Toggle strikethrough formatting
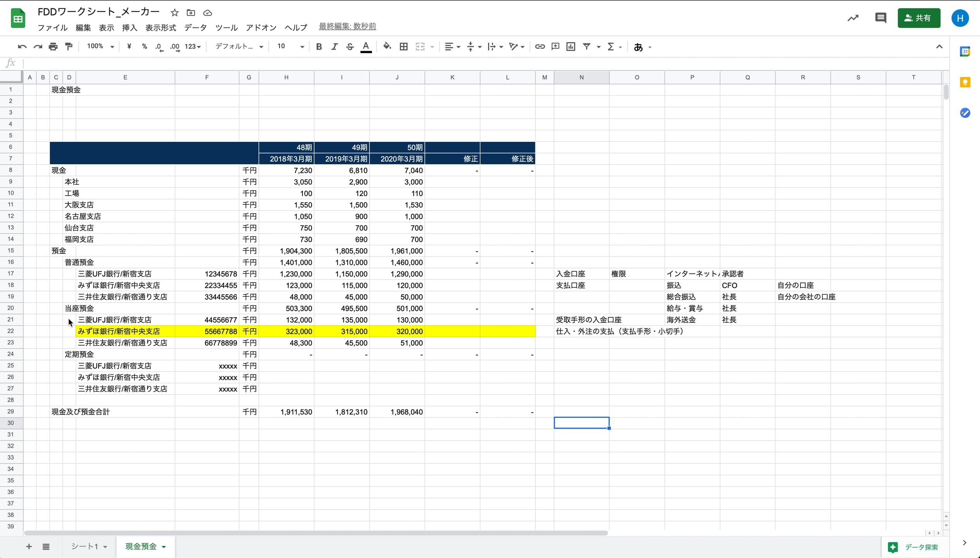The width and height of the screenshot is (980, 558). point(350,47)
